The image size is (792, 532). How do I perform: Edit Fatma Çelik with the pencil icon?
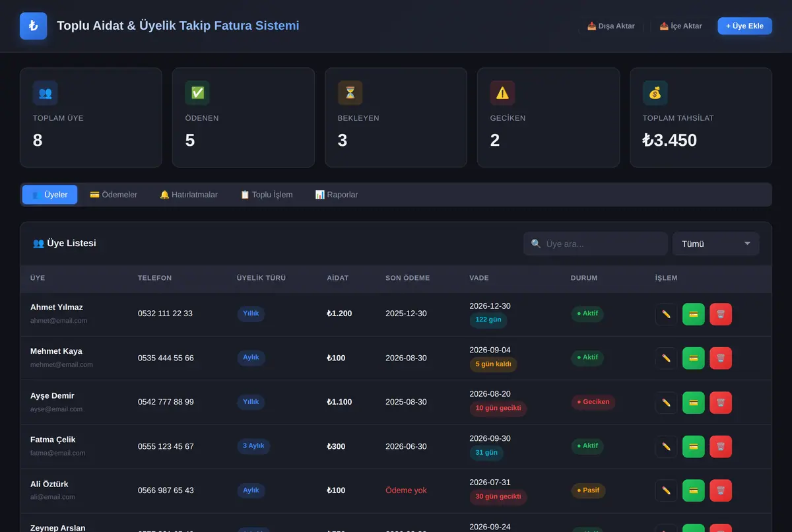[666, 447]
